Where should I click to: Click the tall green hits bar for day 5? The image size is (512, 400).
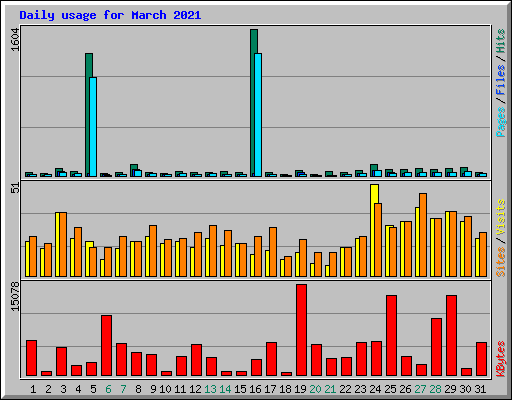coord(88,115)
